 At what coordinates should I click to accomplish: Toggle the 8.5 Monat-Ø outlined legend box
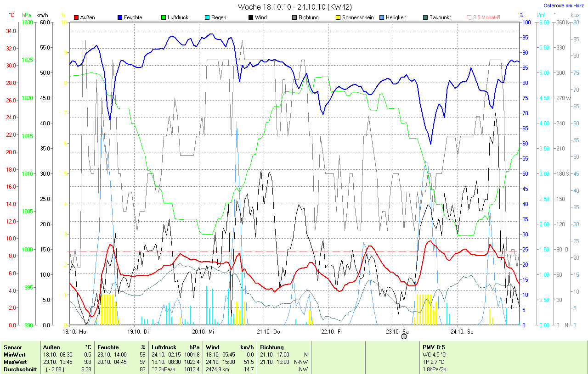(469, 17)
